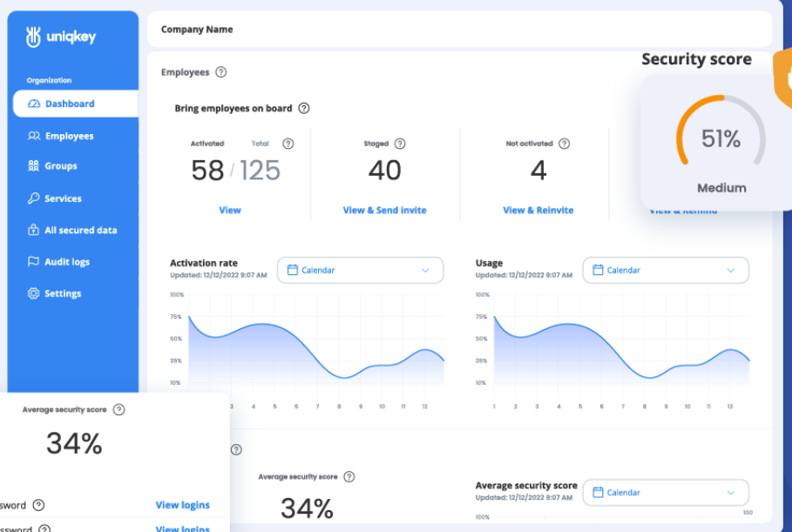792x532 pixels.
Task: Click the Uniqkey logo
Action: coord(61,37)
